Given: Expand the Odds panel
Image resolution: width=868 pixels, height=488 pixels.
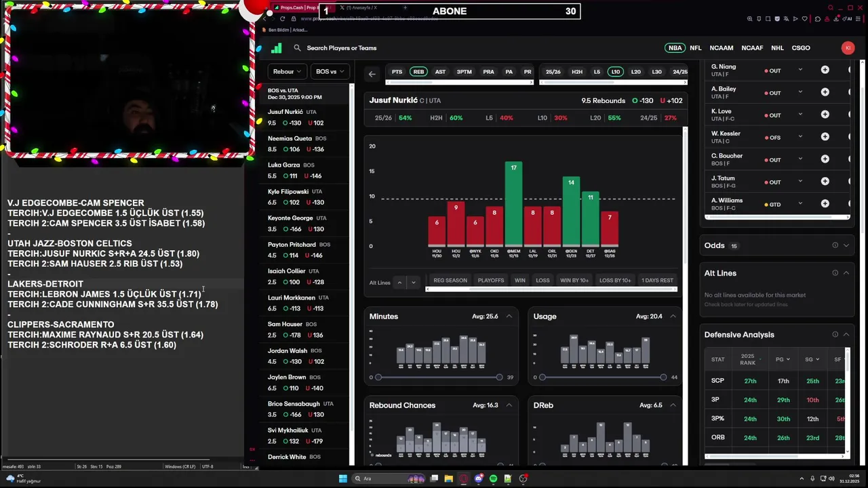Looking at the screenshot, I should pyautogui.click(x=846, y=245).
